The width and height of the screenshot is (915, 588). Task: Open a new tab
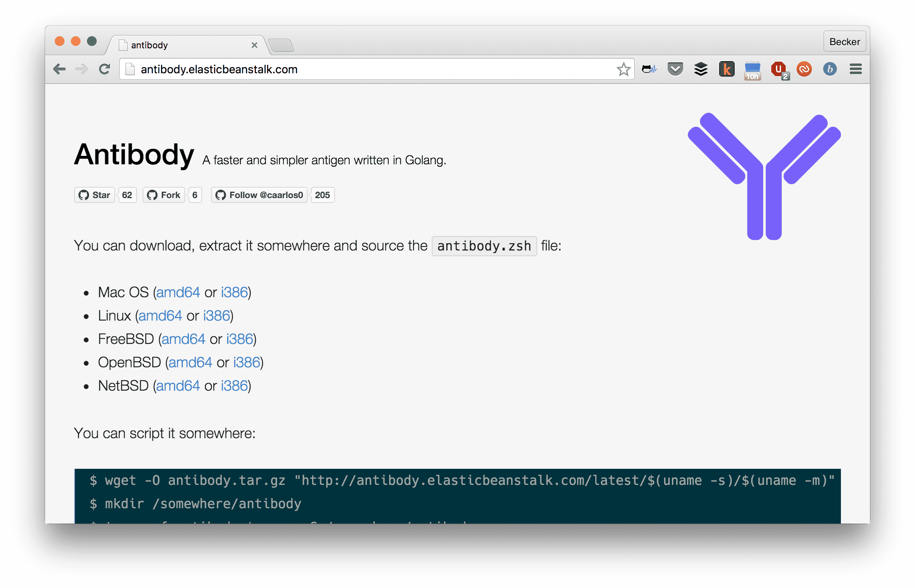[x=281, y=46]
